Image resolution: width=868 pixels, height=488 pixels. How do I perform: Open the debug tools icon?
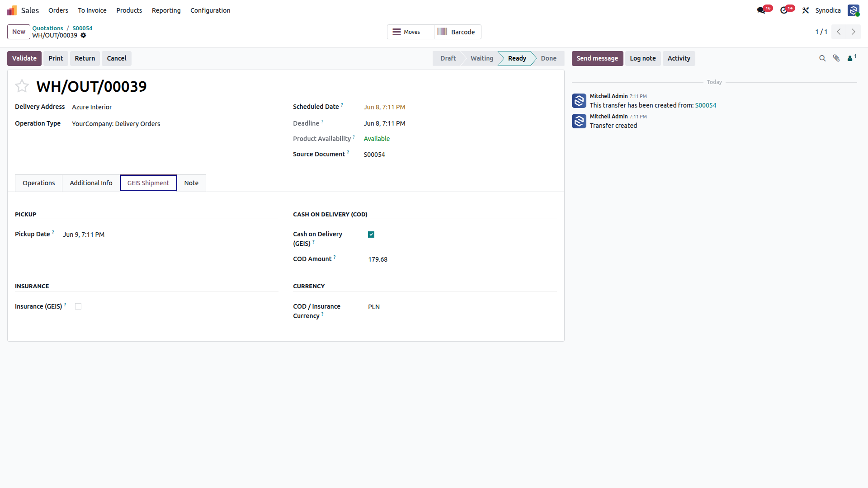806,10
